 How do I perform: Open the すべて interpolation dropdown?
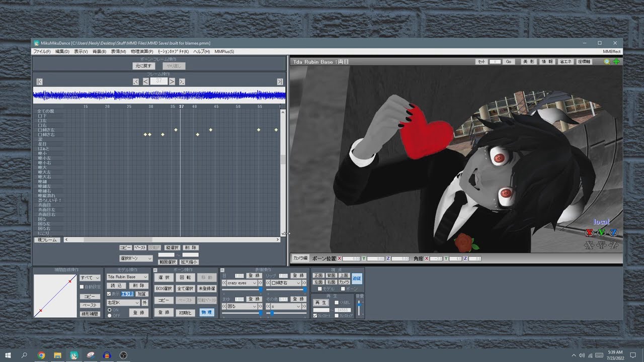pos(90,278)
